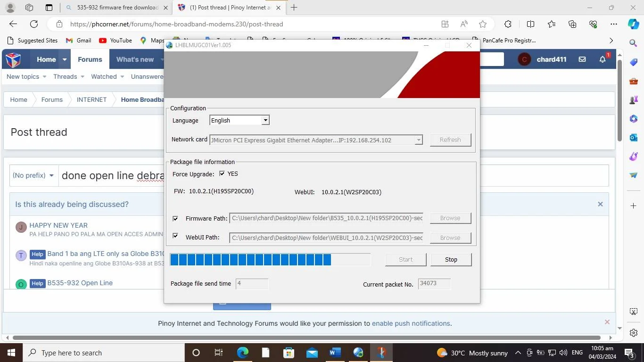644x362 pixels.
Task: Click the Home item in forum navbar
Action: coord(46,59)
